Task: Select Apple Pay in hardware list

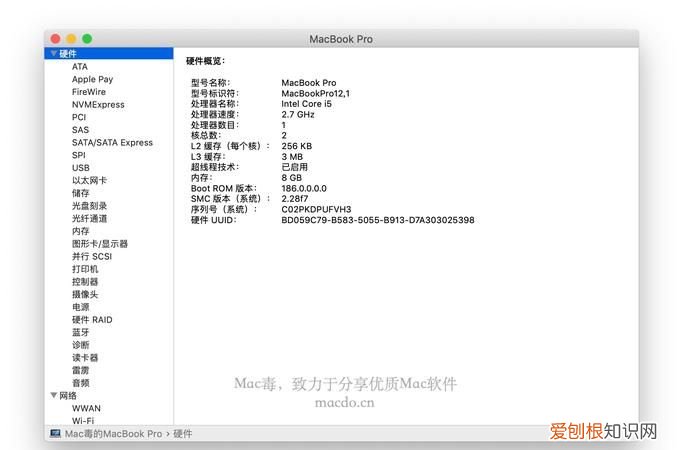Action: pyautogui.click(x=92, y=79)
